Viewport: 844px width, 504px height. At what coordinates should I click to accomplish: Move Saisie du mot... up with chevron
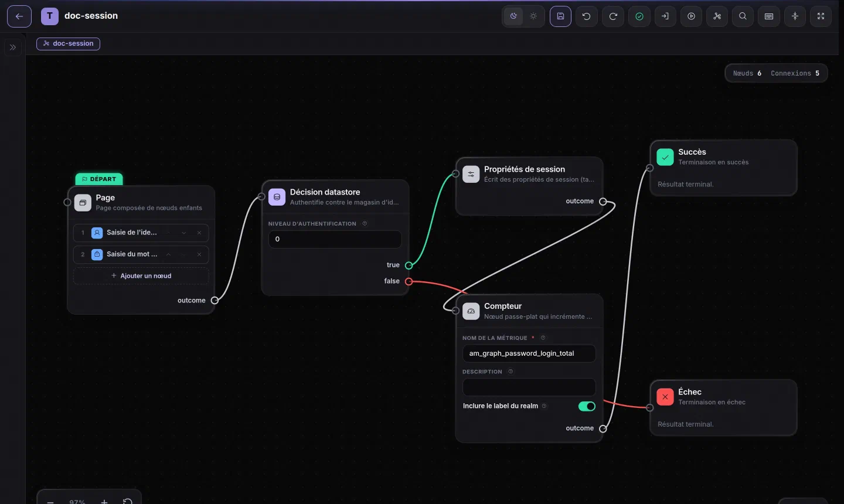(x=168, y=254)
